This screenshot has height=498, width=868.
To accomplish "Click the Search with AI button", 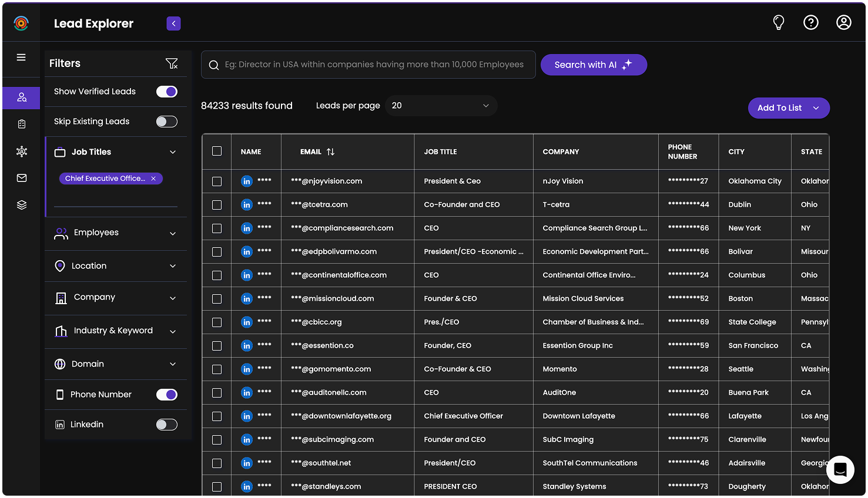I will tap(593, 65).
